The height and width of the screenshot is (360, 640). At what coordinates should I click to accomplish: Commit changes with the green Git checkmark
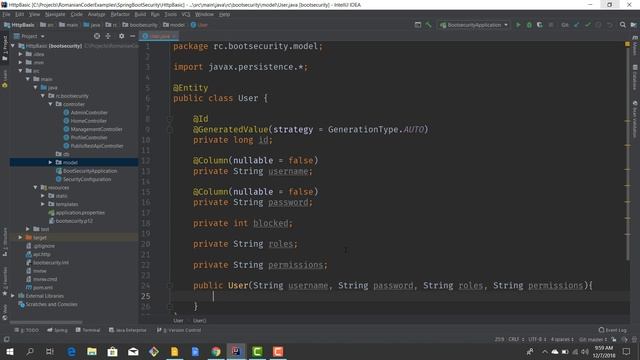588,25
